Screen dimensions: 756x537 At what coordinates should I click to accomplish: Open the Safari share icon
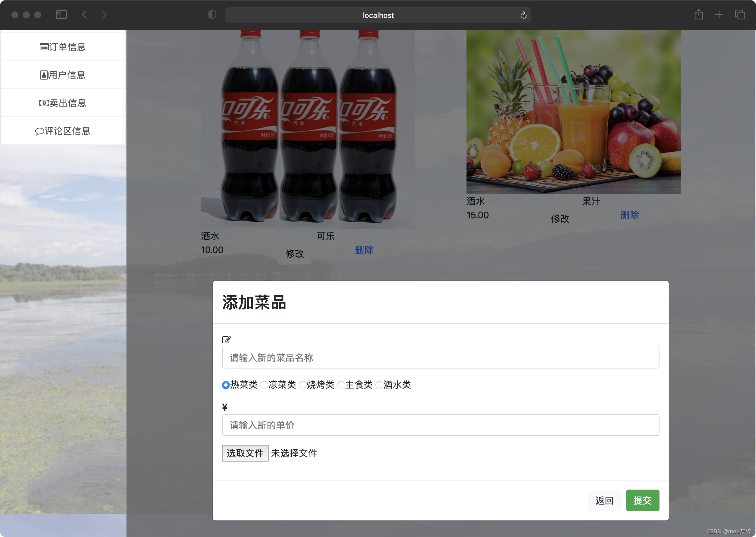click(699, 15)
